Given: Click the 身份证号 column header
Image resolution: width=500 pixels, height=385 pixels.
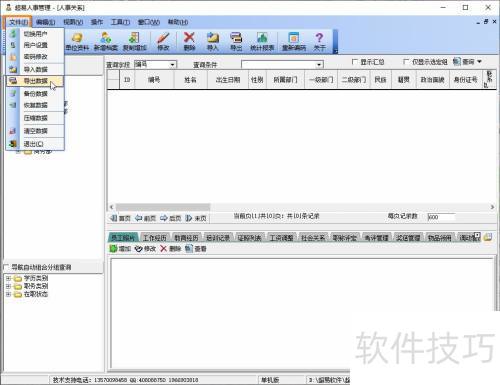Looking at the screenshot, I should [466, 80].
